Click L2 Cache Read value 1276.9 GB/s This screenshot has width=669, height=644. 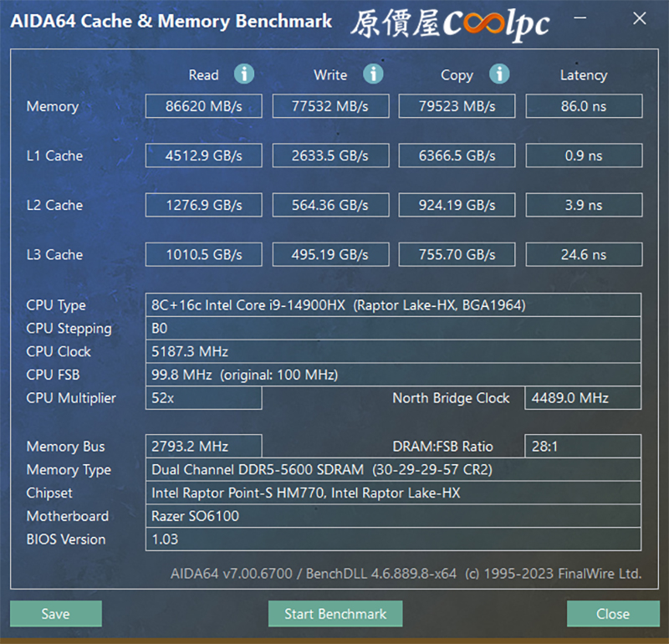(203, 205)
